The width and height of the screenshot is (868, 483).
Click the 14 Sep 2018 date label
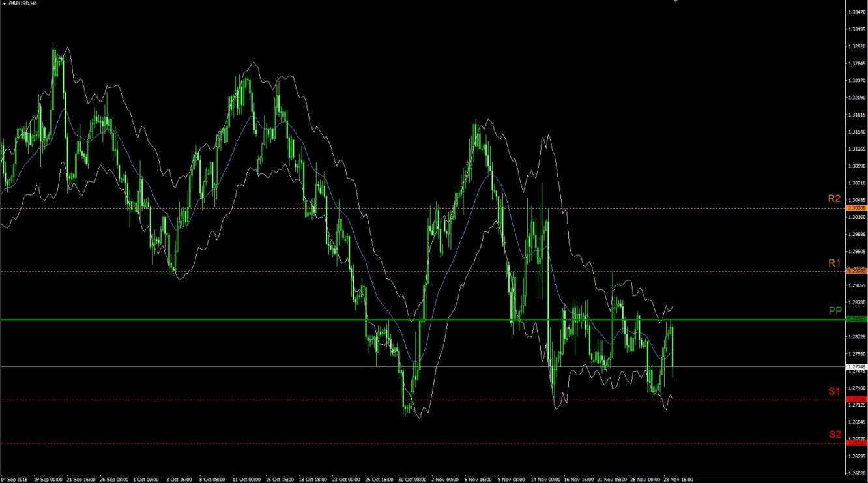pyautogui.click(x=14, y=479)
